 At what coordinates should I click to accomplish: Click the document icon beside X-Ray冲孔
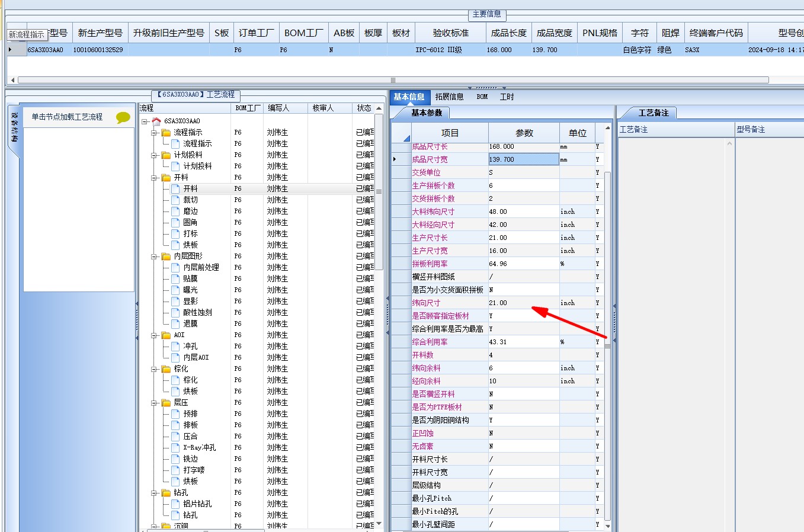point(175,447)
